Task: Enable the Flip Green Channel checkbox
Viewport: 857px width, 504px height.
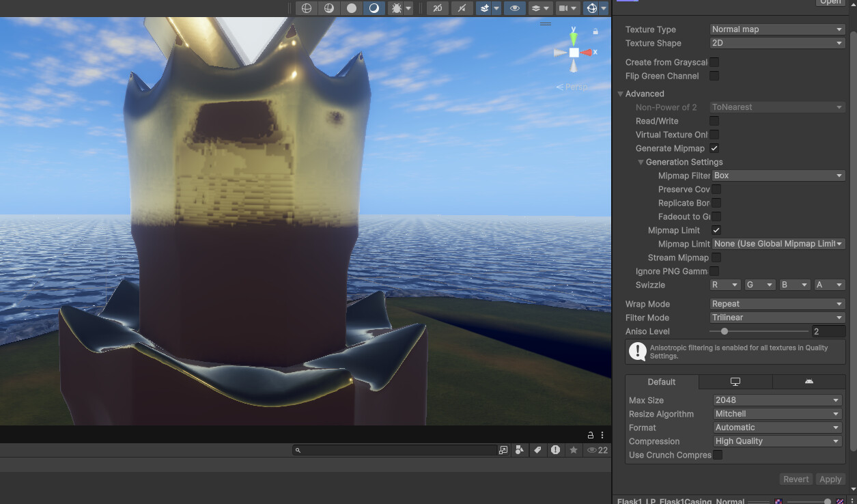Action: (x=714, y=76)
